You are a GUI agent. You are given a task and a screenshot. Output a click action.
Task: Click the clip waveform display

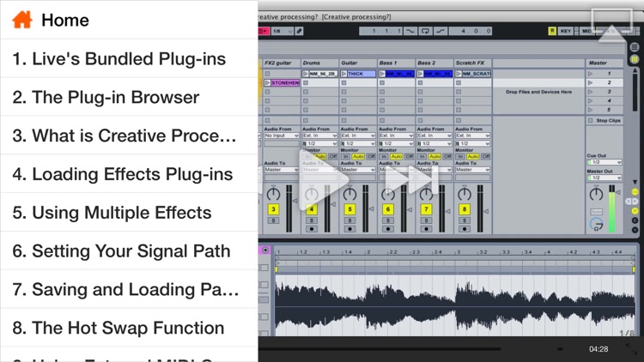[454, 305]
